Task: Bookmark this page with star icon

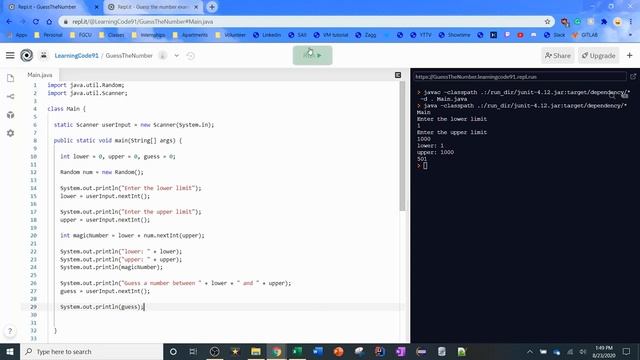Action: coord(547,22)
